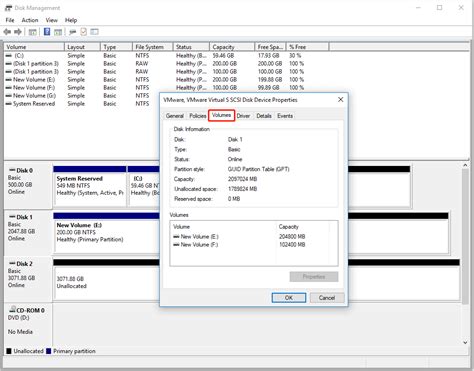
Task: Click the Properties checkmark toolbar icon
Action: pyautogui.click(x=83, y=32)
